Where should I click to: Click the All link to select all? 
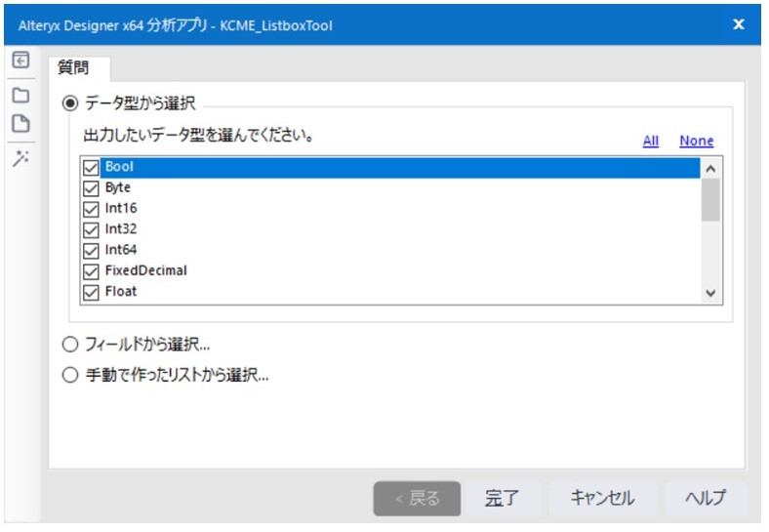(651, 142)
